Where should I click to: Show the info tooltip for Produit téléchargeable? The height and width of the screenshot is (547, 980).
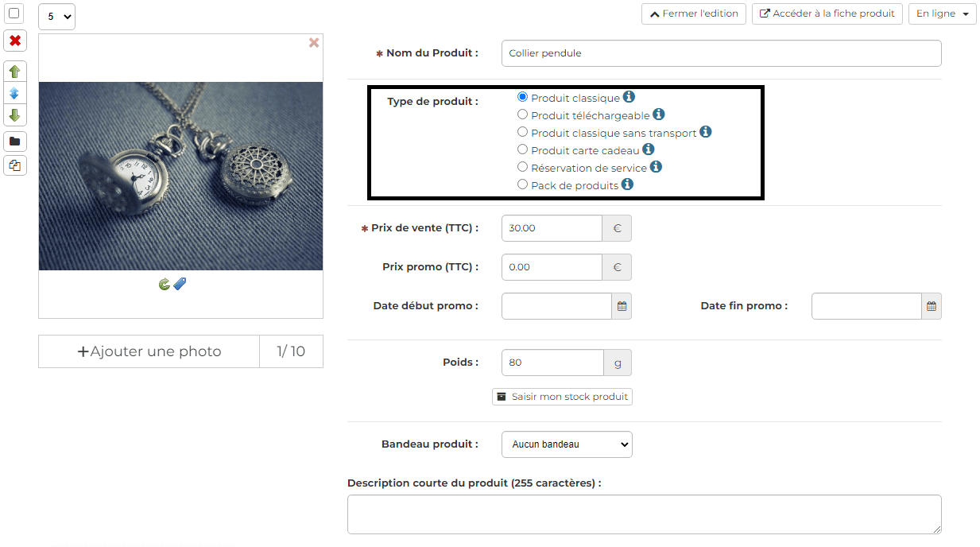coord(658,114)
